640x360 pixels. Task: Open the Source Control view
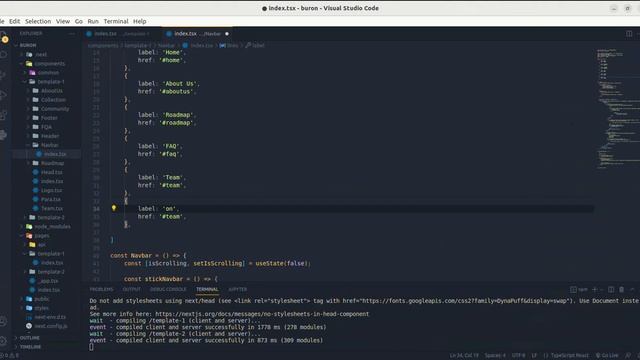[3, 75]
